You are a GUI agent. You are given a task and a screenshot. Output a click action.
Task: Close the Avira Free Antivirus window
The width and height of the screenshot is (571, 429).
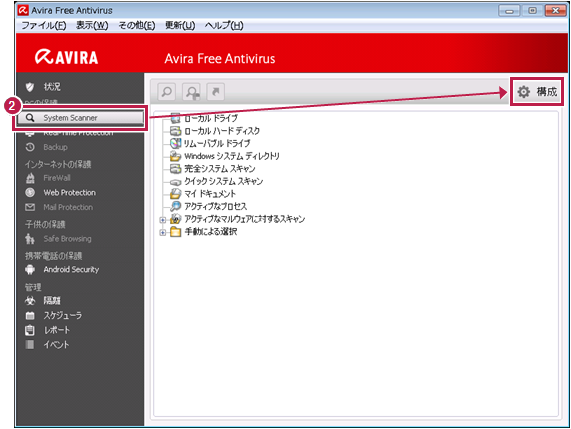555,11
